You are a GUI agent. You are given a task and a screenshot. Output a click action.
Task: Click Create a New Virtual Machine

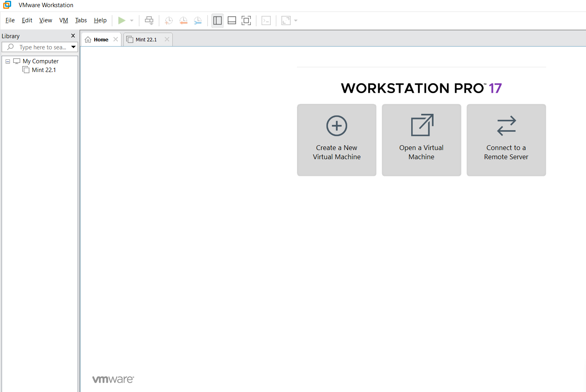tap(337, 140)
